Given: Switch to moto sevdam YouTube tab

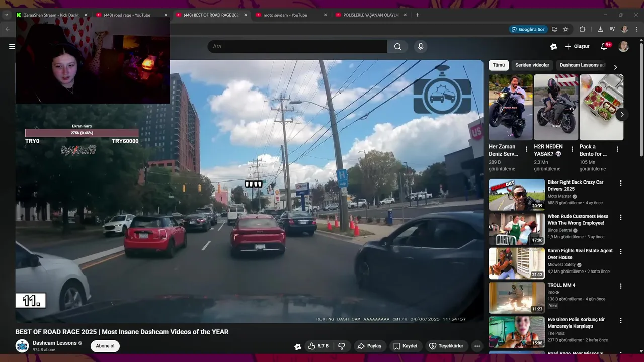Looking at the screenshot, I should (x=291, y=15).
